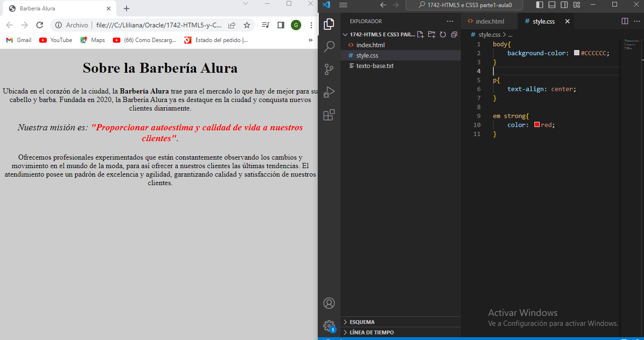
Task: Open index.html in the explorer tree
Action: pyautogui.click(x=400, y=45)
